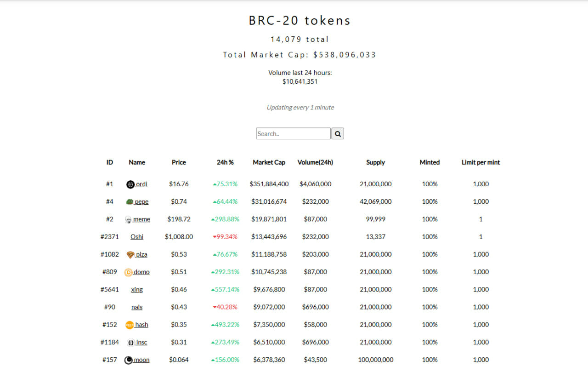
Task: Sort by the Market Cap column header
Action: 269,162
